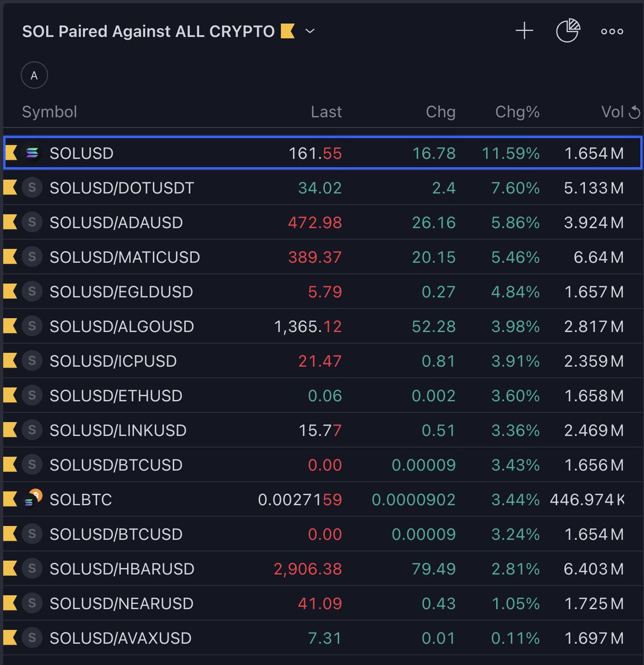644x665 pixels.
Task: Select the SOLBTC symbol name
Action: pyautogui.click(x=81, y=499)
